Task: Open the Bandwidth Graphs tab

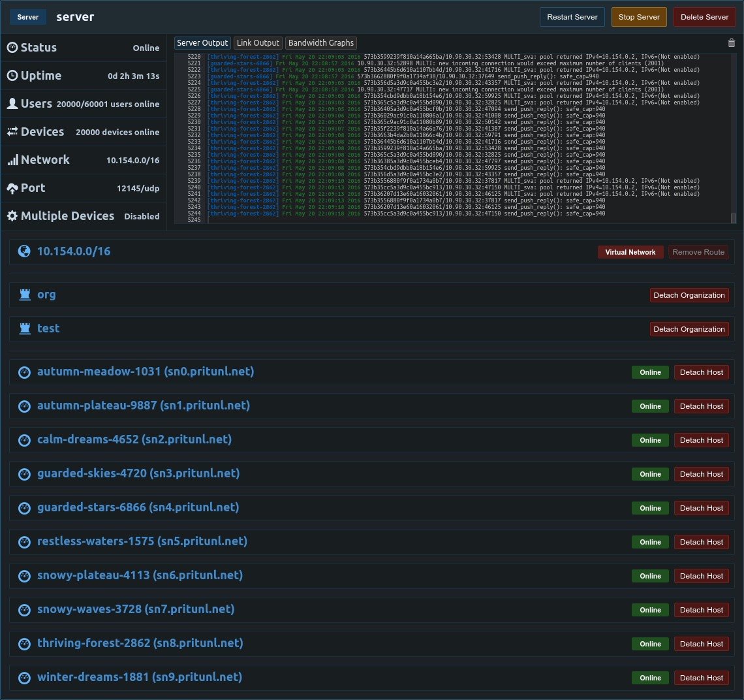Action: 320,42
